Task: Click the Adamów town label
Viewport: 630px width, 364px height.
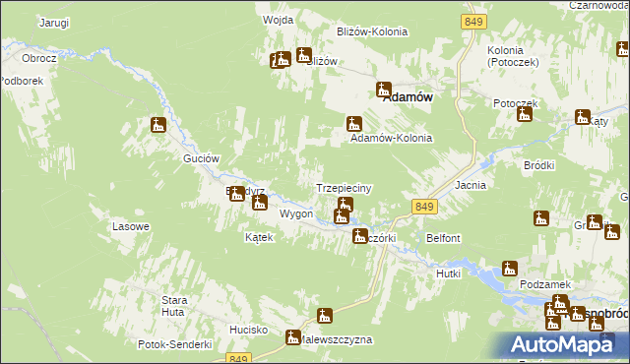Action: pyautogui.click(x=409, y=97)
